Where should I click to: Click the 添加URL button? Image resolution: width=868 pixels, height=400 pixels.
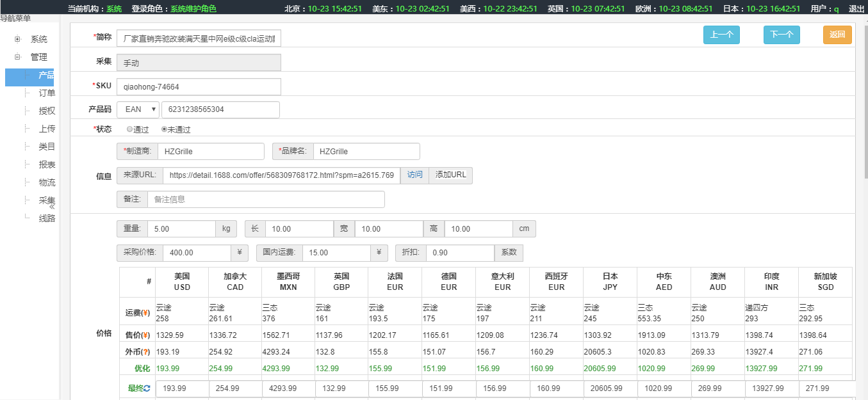click(x=450, y=175)
